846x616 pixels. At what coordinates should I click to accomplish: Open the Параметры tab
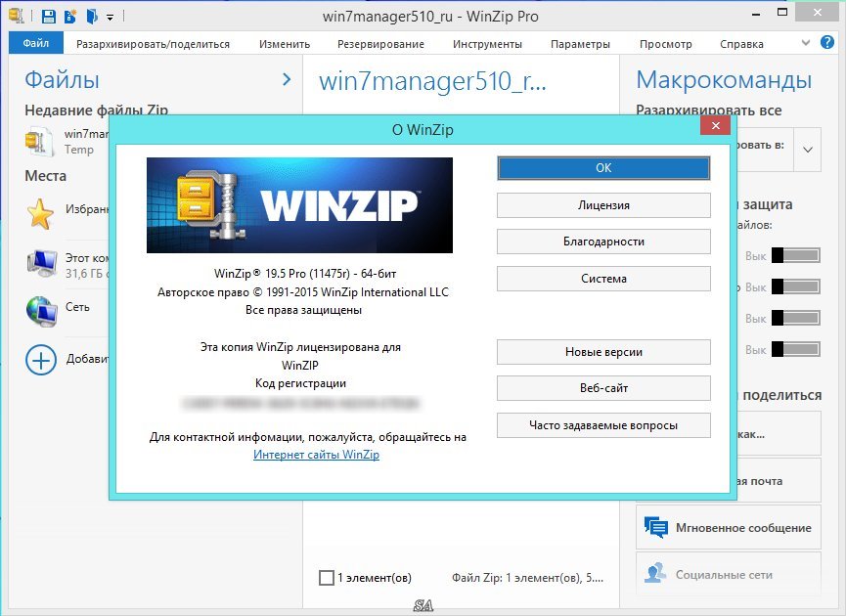pyautogui.click(x=580, y=44)
